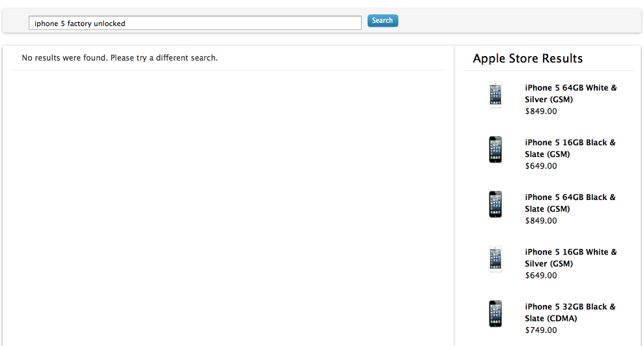Select the iPhone 5 64GB Black & Slate image
Screen dimensions: 644x346
tap(495, 204)
